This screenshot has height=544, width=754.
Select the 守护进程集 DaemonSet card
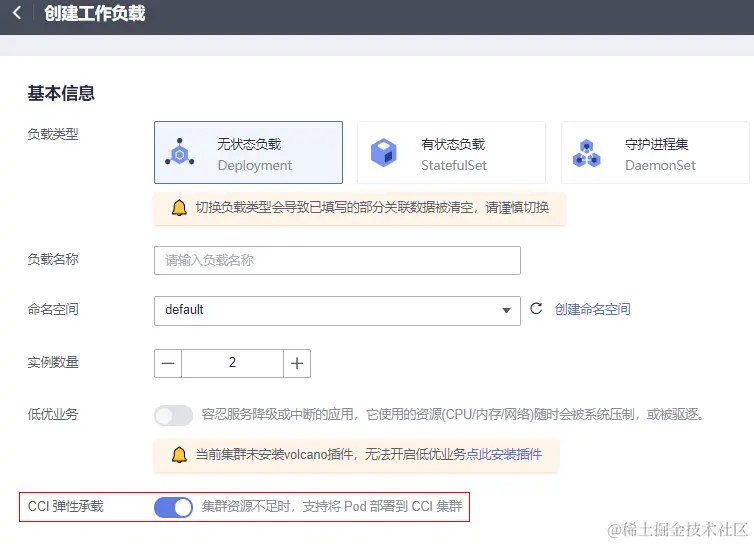(x=655, y=152)
